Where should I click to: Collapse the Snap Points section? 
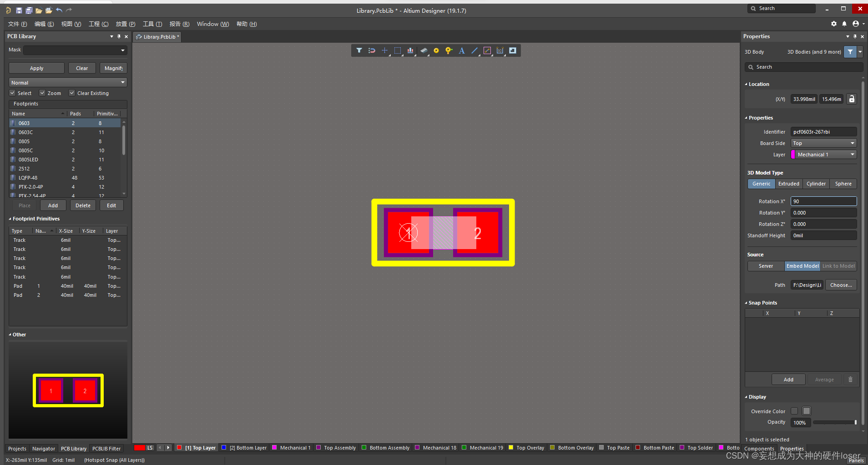point(746,303)
